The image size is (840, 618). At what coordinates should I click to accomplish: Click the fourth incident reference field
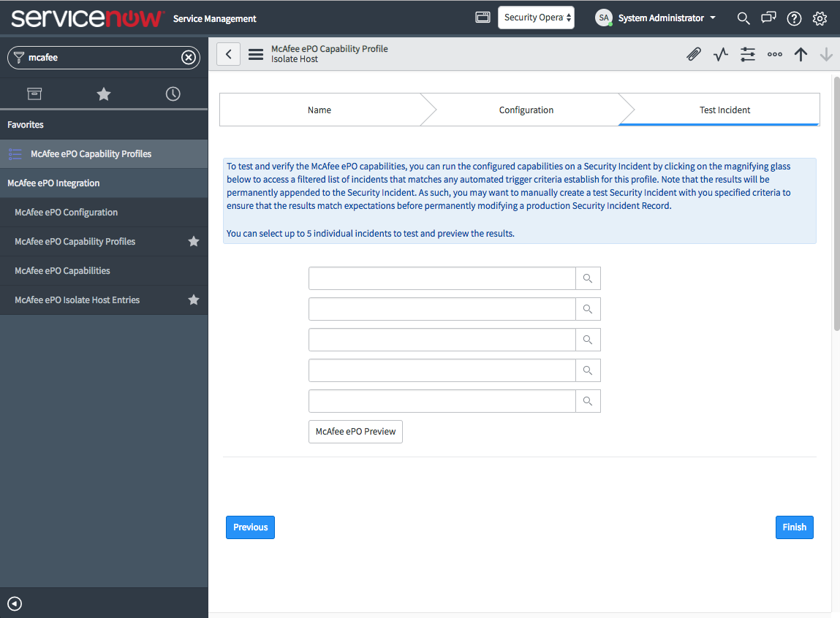point(442,370)
